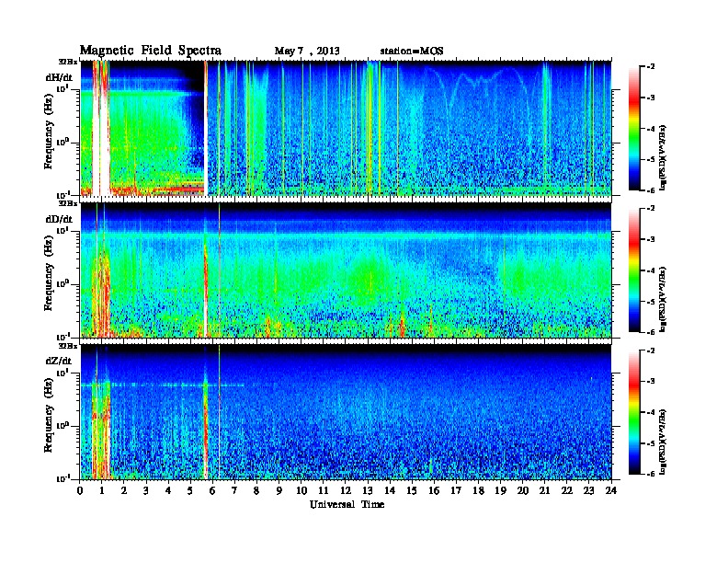
Task: Click the "-4" tick on dD/dt color bar
Action: coord(652,270)
